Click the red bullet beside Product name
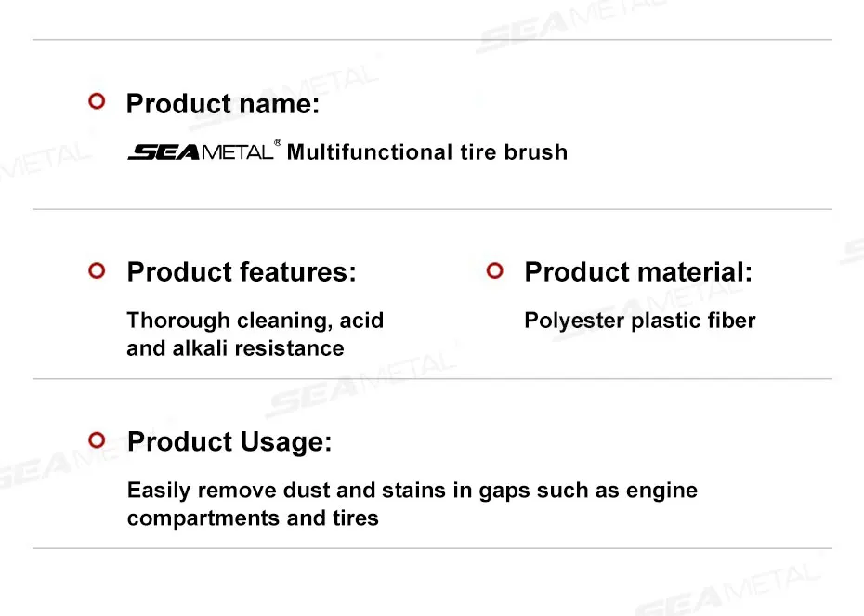Viewport: 864px width, 616px height. click(97, 101)
